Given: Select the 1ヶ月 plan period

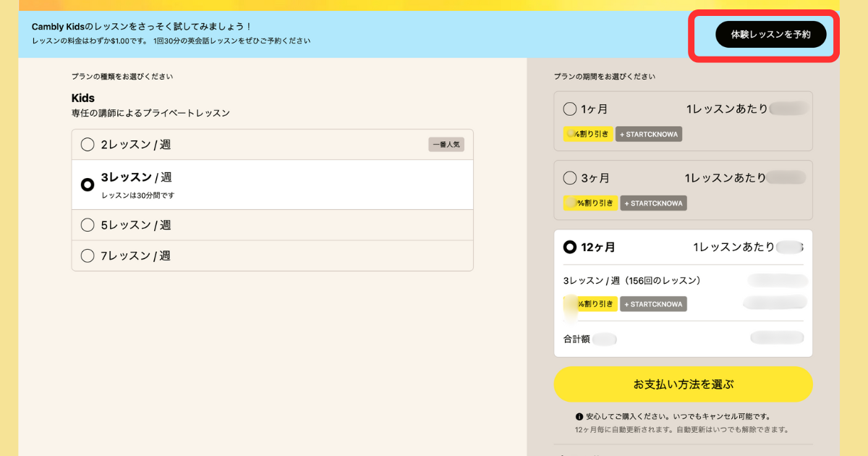Looking at the screenshot, I should pyautogui.click(x=570, y=109).
